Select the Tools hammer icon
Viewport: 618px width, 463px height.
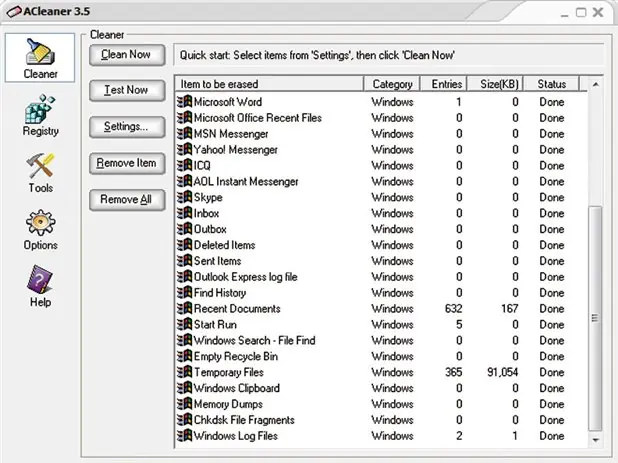coord(40,165)
